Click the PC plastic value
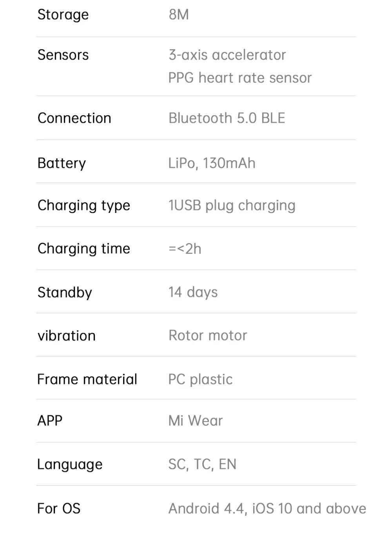The width and height of the screenshot is (392, 534). pyautogui.click(x=200, y=380)
